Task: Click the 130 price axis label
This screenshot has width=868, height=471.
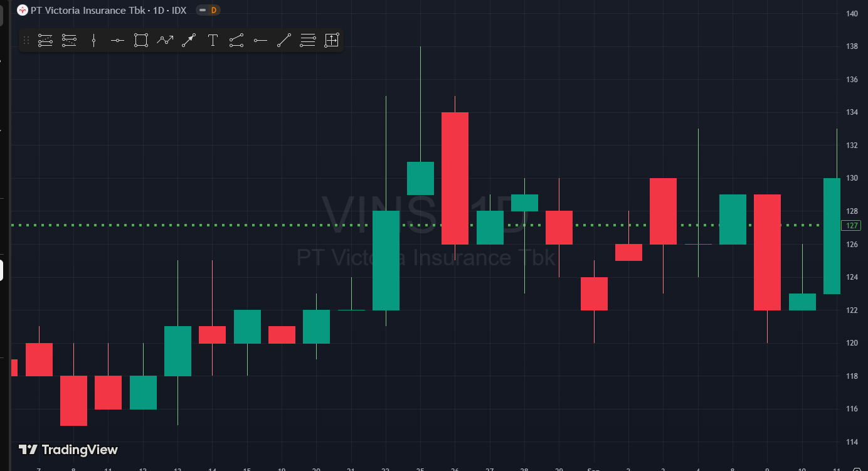Action: [852, 178]
